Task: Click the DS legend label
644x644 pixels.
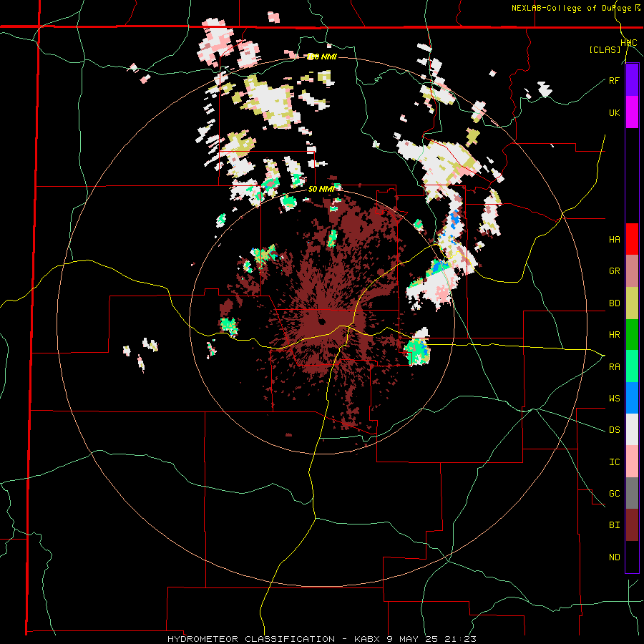Action: pos(614,430)
